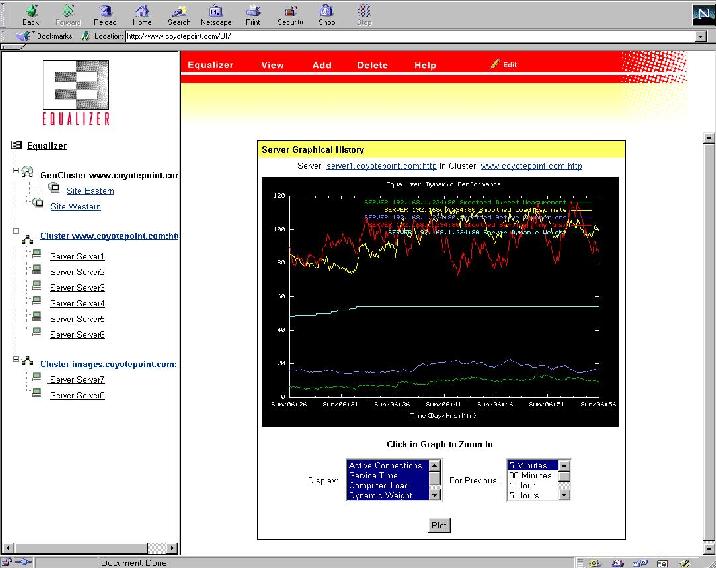Click inside the server performance graph
The height and width of the screenshot is (568, 716).
pyautogui.click(x=440, y=300)
